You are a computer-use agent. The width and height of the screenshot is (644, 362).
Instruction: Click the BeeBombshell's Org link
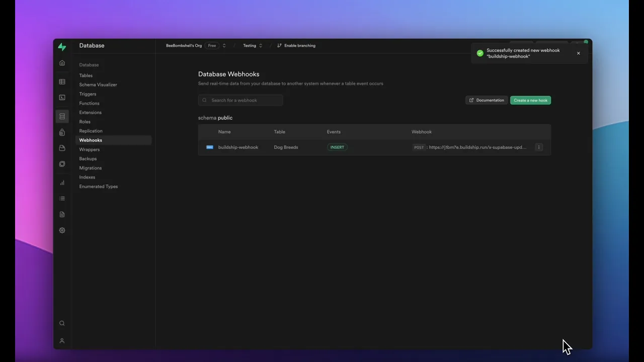tap(184, 46)
